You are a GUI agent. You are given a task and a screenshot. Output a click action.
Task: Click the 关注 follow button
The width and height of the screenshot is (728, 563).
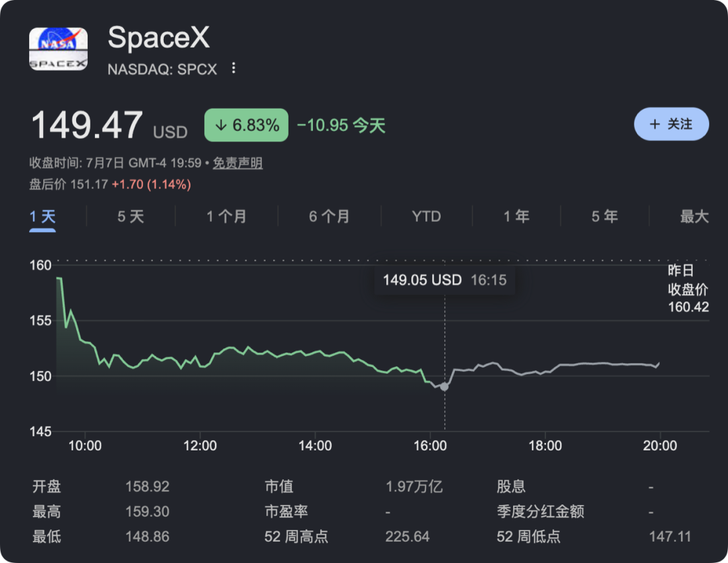coord(671,124)
